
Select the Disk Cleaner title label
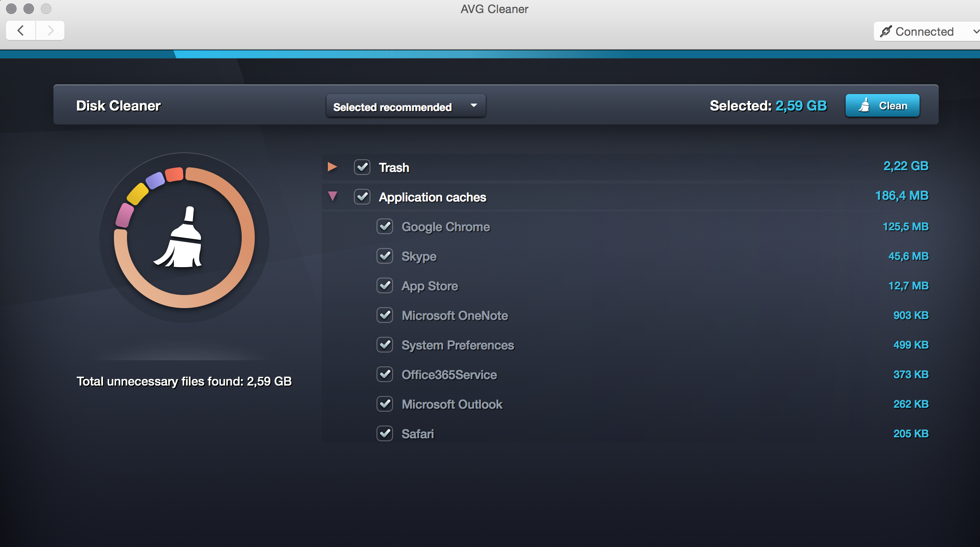118,104
